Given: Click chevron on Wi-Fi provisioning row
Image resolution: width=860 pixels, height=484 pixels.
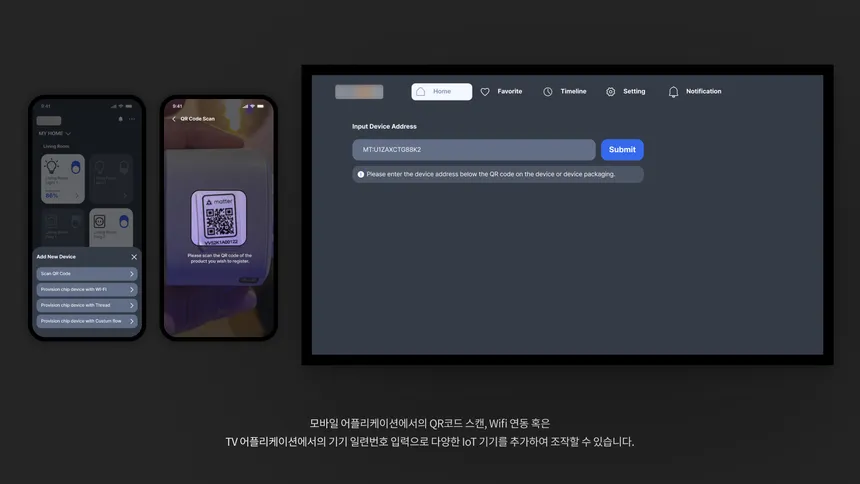Looking at the screenshot, I should pyautogui.click(x=132, y=289).
